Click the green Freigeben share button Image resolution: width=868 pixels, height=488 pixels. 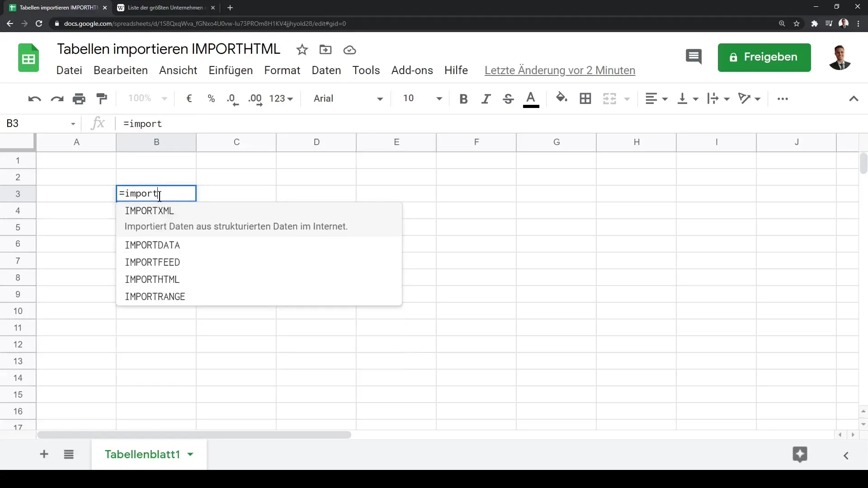[x=764, y=57]
